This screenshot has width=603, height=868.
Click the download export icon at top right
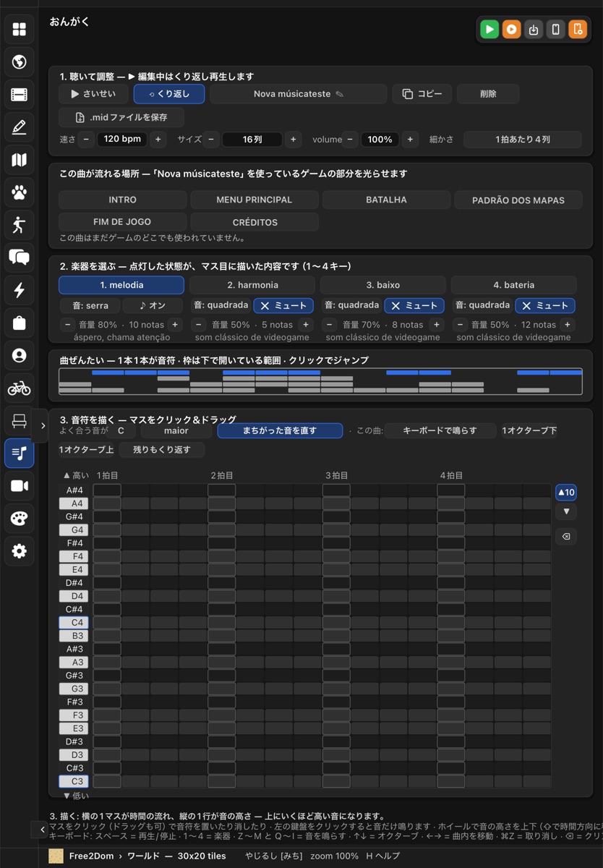point(534,30)
